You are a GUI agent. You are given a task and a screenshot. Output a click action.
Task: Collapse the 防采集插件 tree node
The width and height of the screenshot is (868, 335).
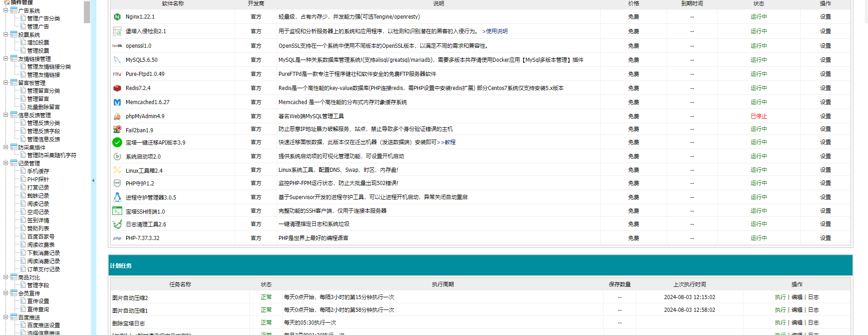click(6, 147)
